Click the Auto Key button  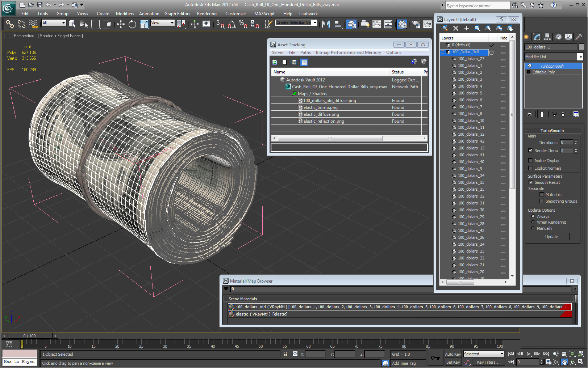[453, 354]
